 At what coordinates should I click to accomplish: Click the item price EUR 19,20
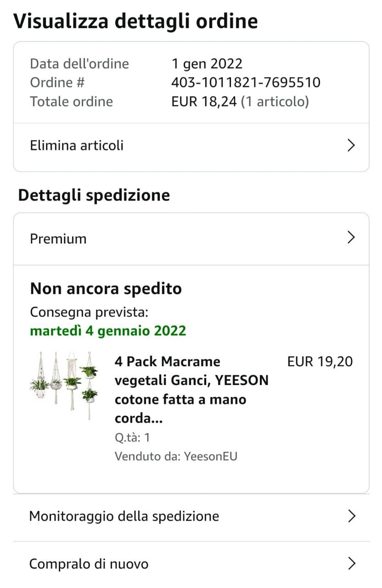click(320, 362)
